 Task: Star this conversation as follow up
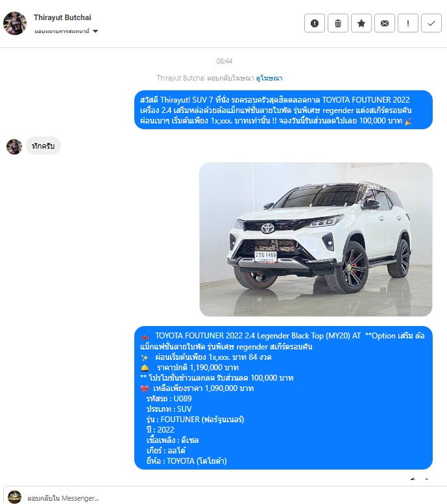(x=361, y=23)
